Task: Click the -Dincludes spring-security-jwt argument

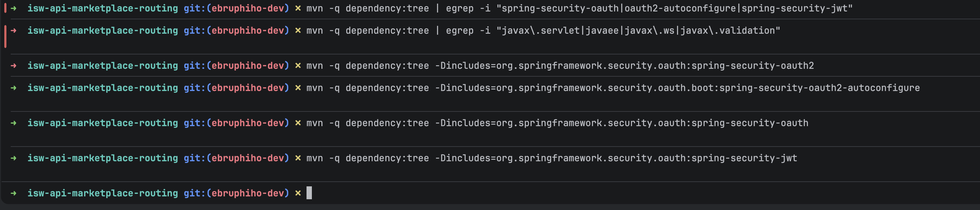Action: pyautogui.click(x=616, y=158)
